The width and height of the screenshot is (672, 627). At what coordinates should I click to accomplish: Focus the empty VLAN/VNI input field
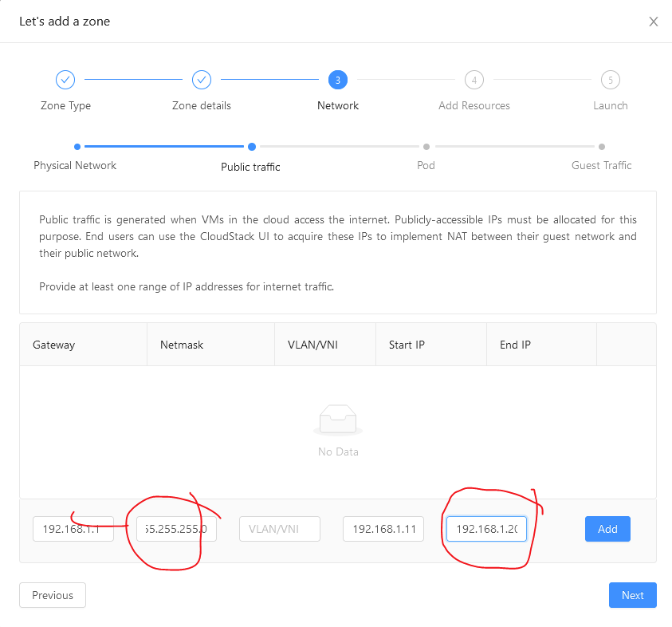click(x=280, y=529)
